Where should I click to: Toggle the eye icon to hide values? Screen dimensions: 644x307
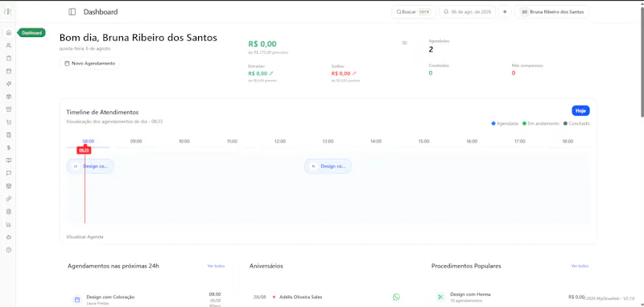(x=405, y=43)
